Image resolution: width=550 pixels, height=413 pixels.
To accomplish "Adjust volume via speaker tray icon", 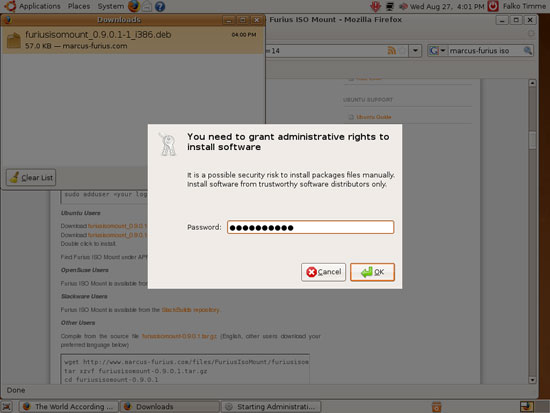I will pyautogui.click(x=403, y=6).
